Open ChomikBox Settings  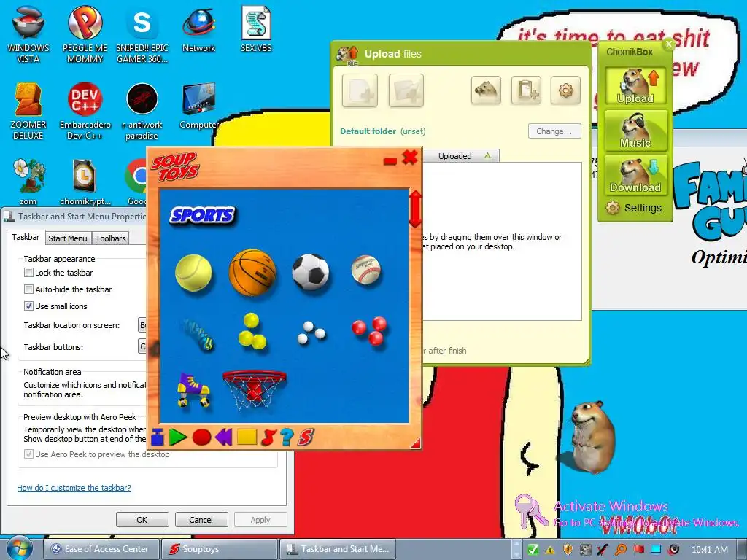pyautogui.click(x=634, y=208)
